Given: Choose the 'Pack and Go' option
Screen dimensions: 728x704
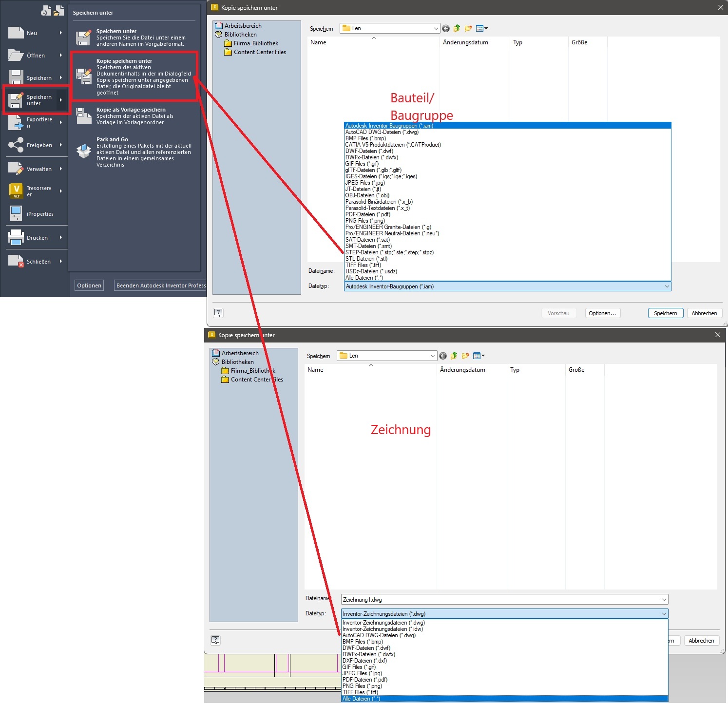Looking at the screenshot, I should click(x=134, y=152).
